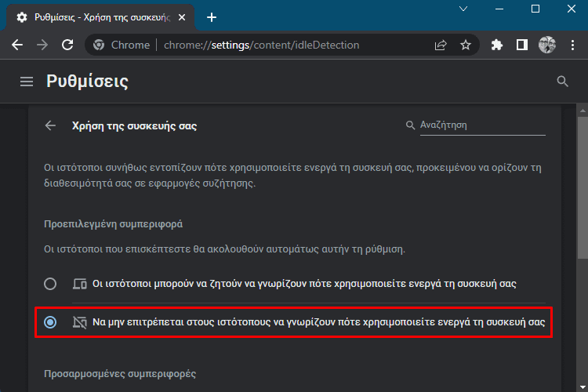Image resolution: width=588 pixels, height=392 pixels.
Task: Open Chrome's three-dot menu
Action: [572, 45]
